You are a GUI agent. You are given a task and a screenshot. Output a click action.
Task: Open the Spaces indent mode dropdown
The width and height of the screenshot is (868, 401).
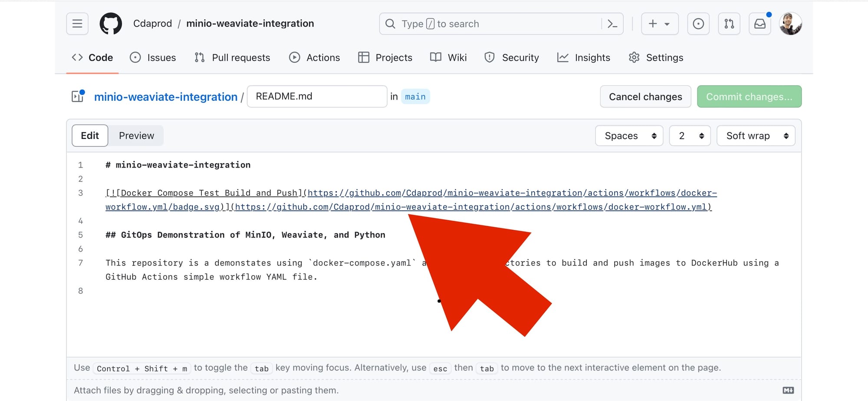[x=629, y=136]
